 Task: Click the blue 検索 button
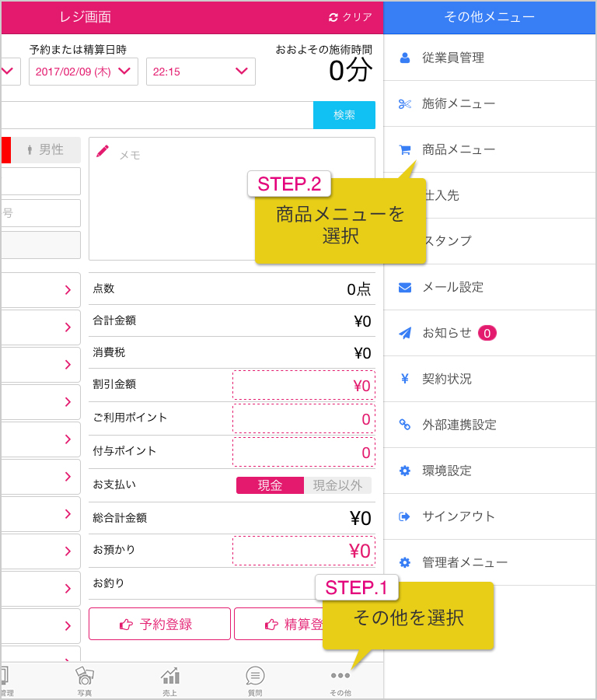click(344, 115)
